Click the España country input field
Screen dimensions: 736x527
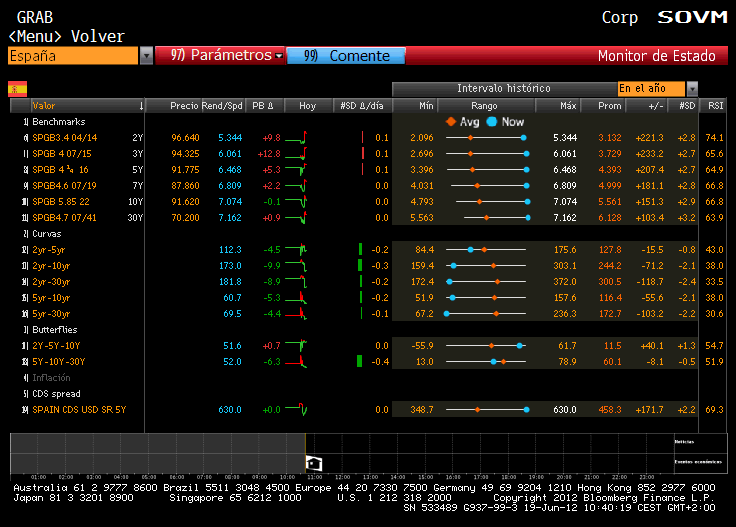pos(70,56)
